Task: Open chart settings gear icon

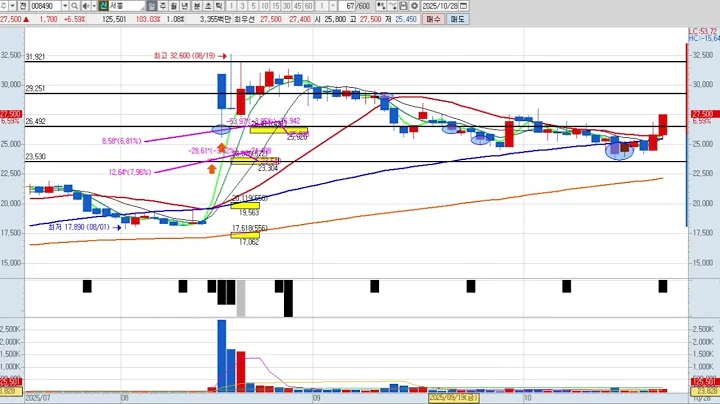Action: [x=414, y=6]
